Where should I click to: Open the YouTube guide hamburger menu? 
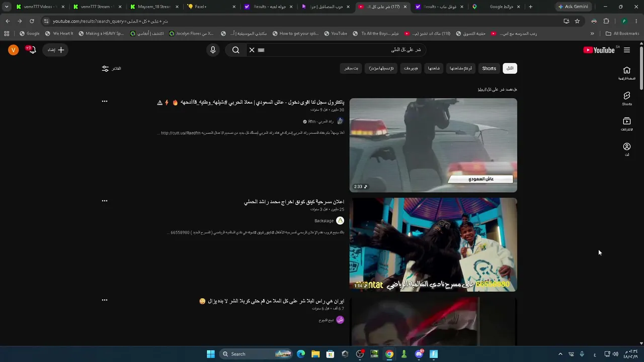pyautogui.click(x=627, y=50)
